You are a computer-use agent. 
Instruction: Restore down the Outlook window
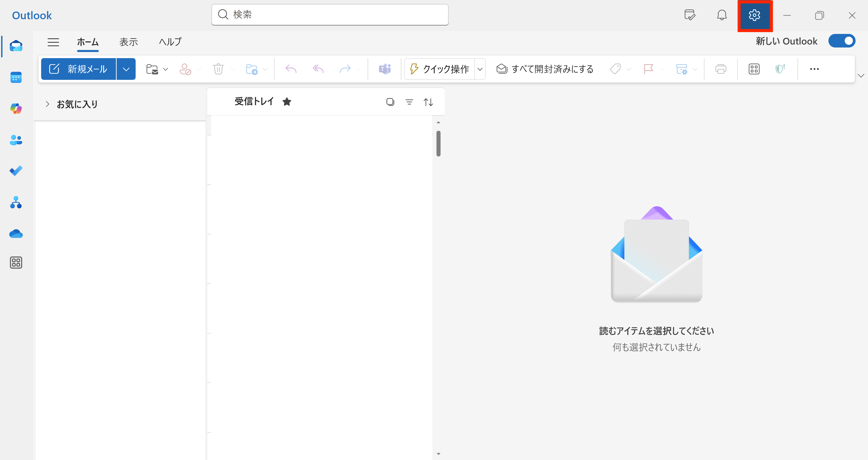pyautogui.click(x=819, y=16)
